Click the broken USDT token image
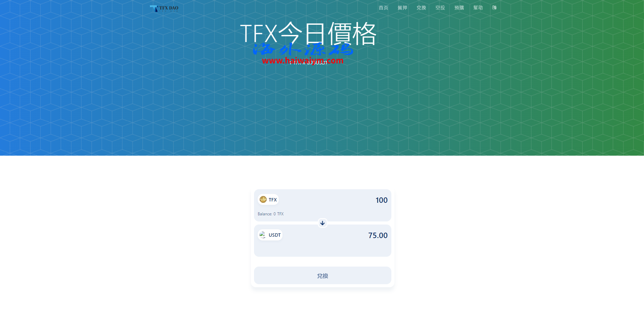The width and height of the screenshot is (644, 312). click(x=263, y=235)
